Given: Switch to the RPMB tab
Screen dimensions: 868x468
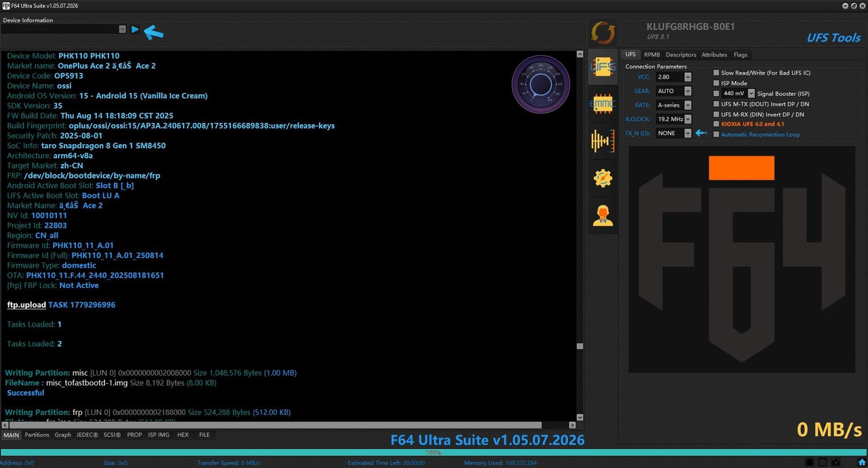Looking at the screenshot, I should [652, 54].
